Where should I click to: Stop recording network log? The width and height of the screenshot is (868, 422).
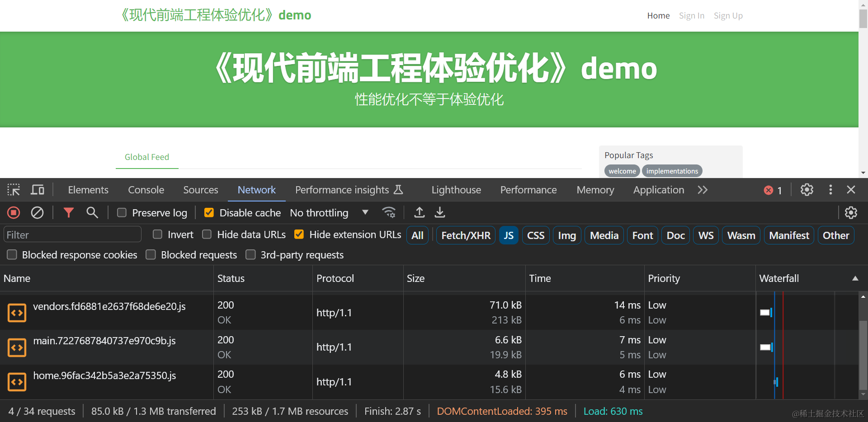pyautogui.click(x=14, y=212)
